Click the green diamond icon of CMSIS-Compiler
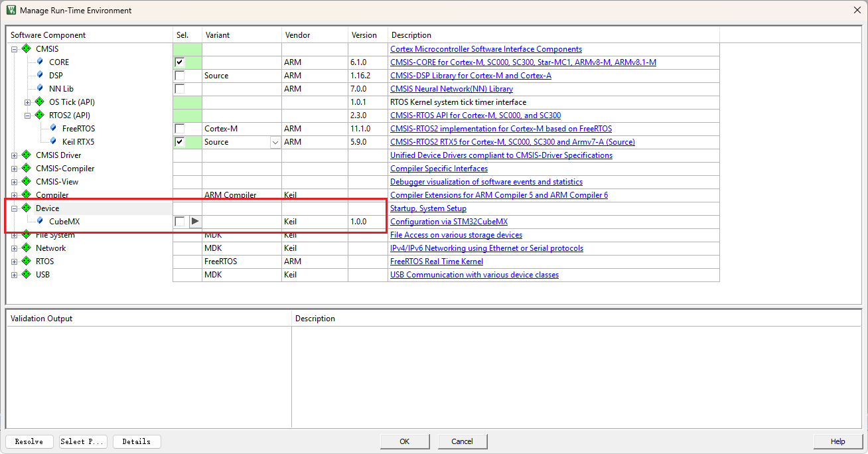868x454 pixels. (x=26, y=168)
